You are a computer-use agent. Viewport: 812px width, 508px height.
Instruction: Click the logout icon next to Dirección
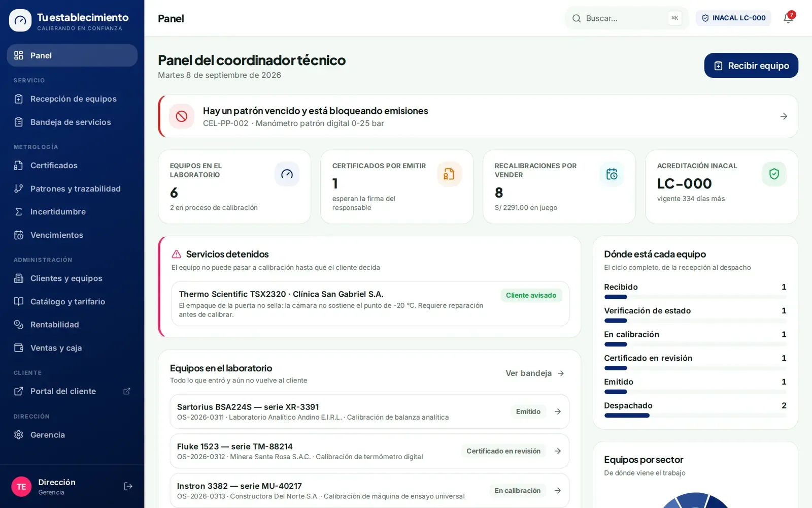click(128, 487)
